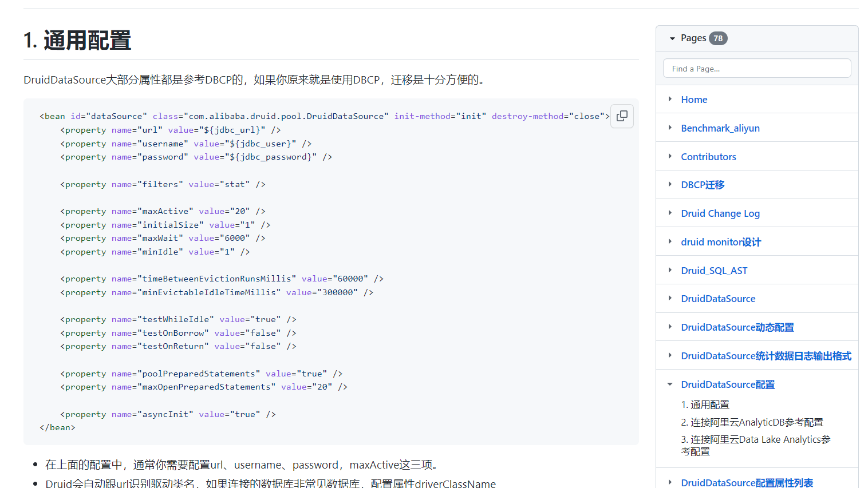The image size is (868, 488).
Task: Open the Benchmark_aliyun wiki page
Action: click(720, 128)
